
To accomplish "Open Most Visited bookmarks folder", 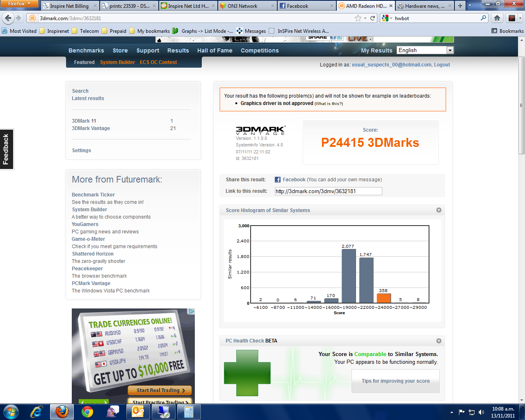I will click(19, 31).
